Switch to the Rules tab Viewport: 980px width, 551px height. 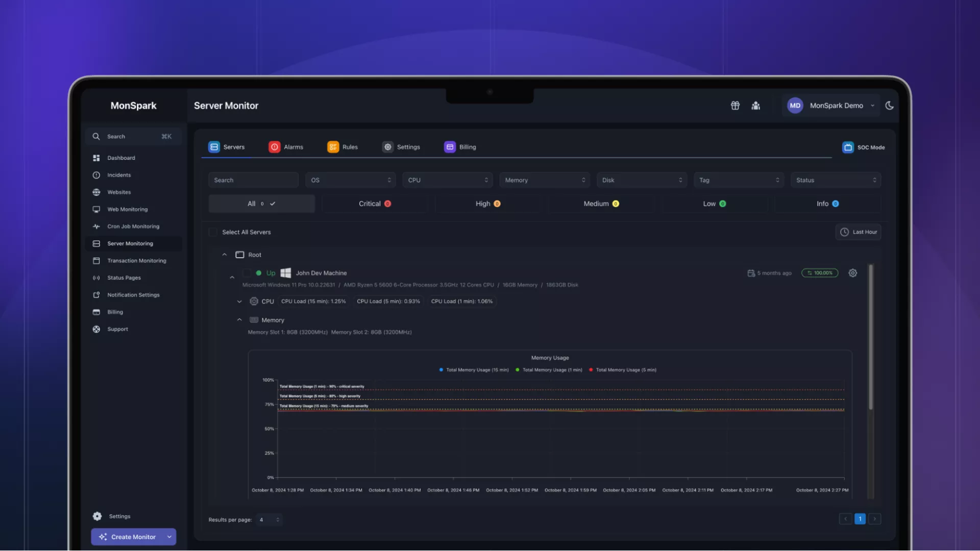pyautogui.click(x=342, y=147)
